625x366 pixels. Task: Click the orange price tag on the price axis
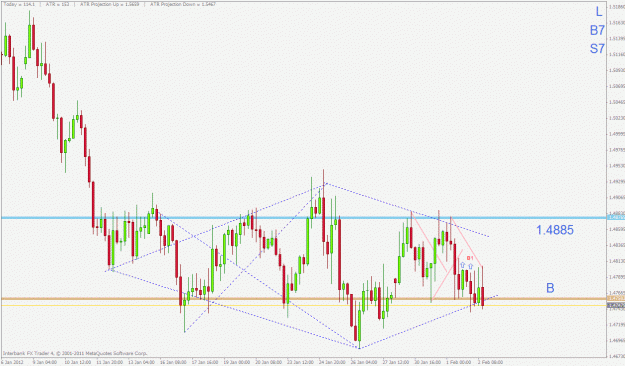click(615, 299)
